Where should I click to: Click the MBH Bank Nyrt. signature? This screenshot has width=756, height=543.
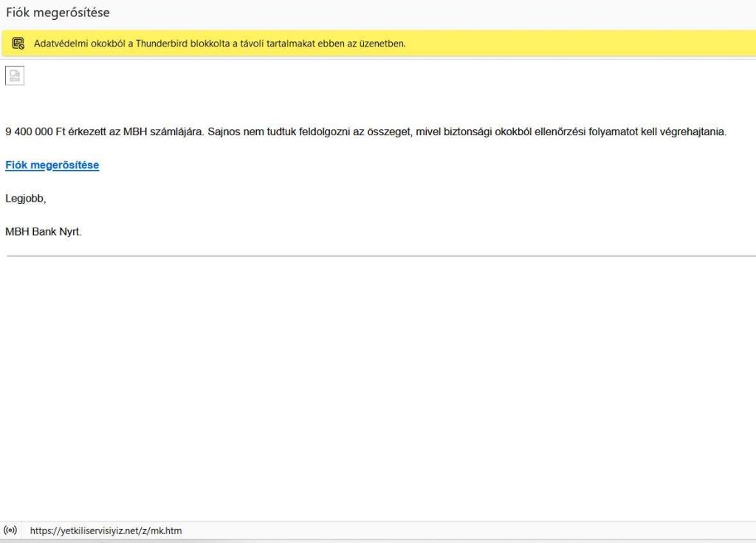[44, 232]
